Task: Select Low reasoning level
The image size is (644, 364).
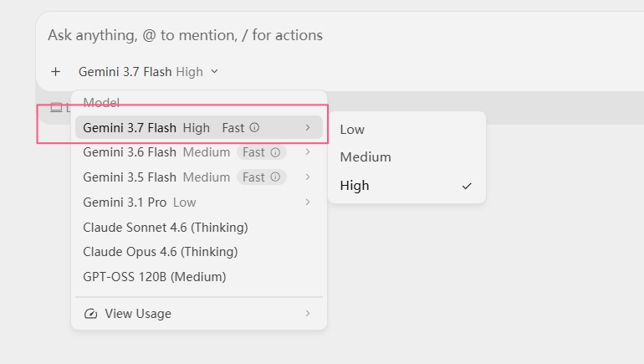Action: 406,130
